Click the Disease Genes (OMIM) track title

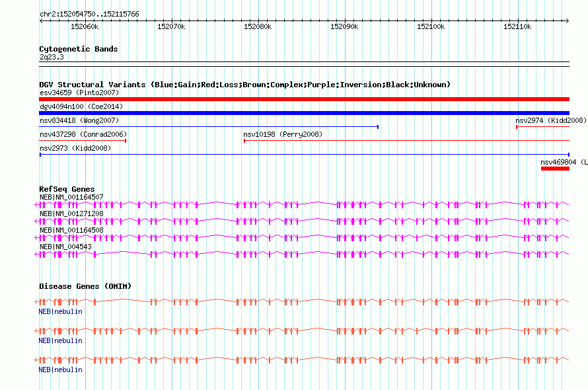click(85, 286)
